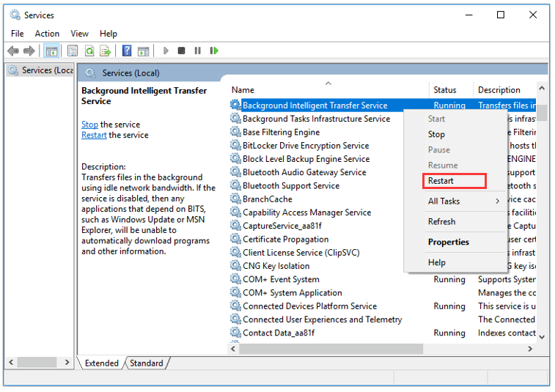Select COM+ System Application row
The width and height of the screenshot is (555, 392).
pyautogui.click(x=382, y=292)
